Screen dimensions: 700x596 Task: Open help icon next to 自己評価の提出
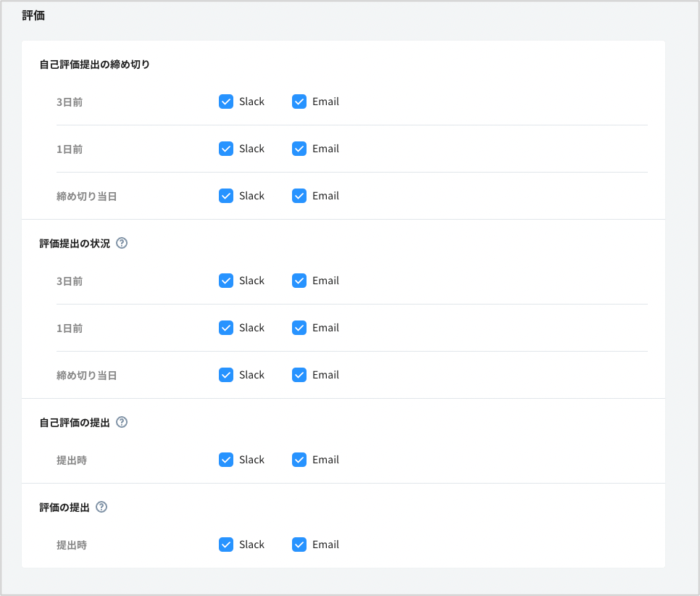pyautogui.click(x=122, y=422)
